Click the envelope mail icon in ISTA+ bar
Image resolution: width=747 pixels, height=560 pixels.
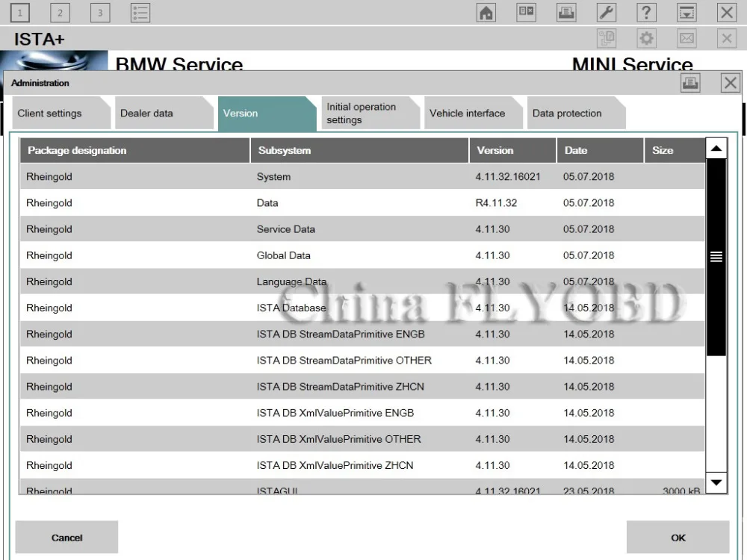(x=686, y=38)
